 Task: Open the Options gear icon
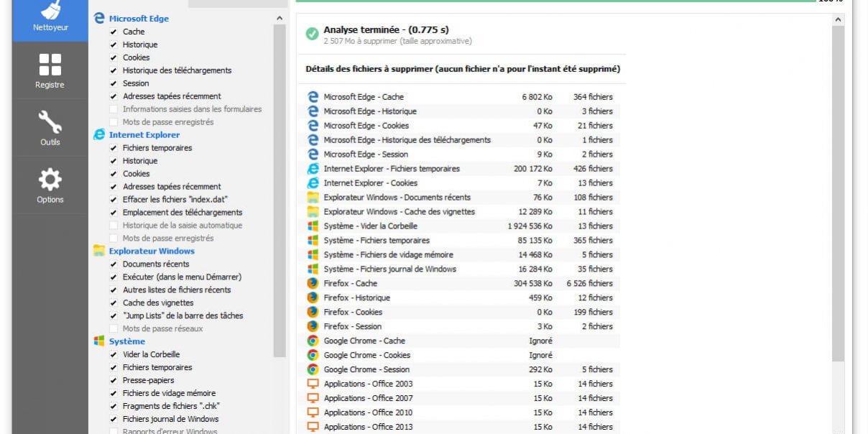[50, 185]
